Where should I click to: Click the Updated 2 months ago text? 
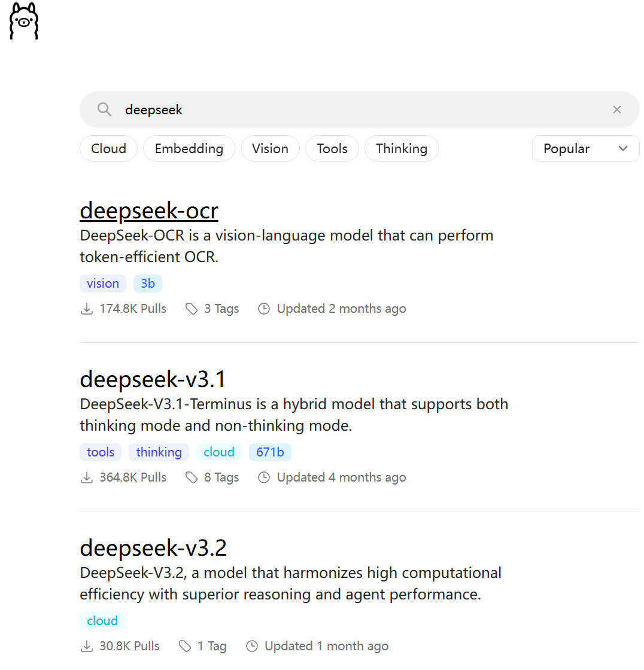(x=342, y=309)
